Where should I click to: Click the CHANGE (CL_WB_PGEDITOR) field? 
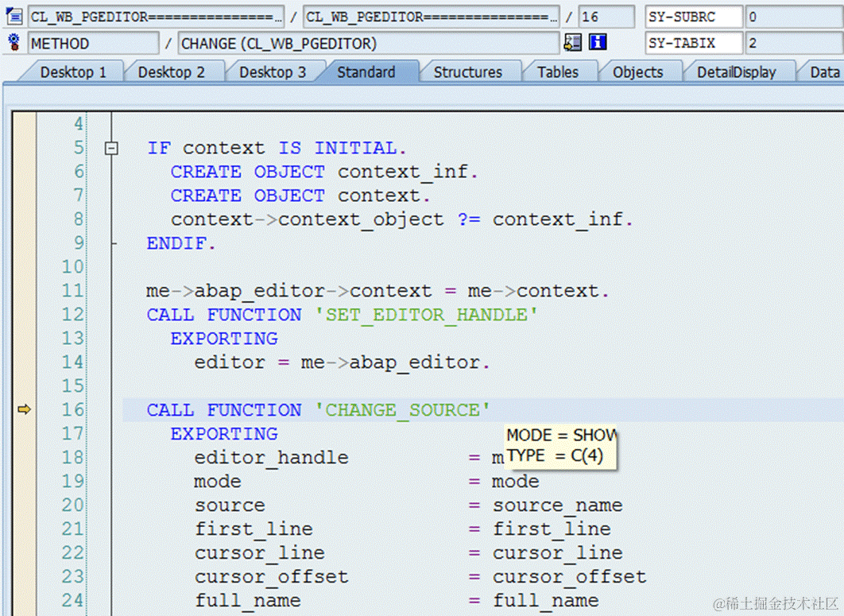point(369,43)
